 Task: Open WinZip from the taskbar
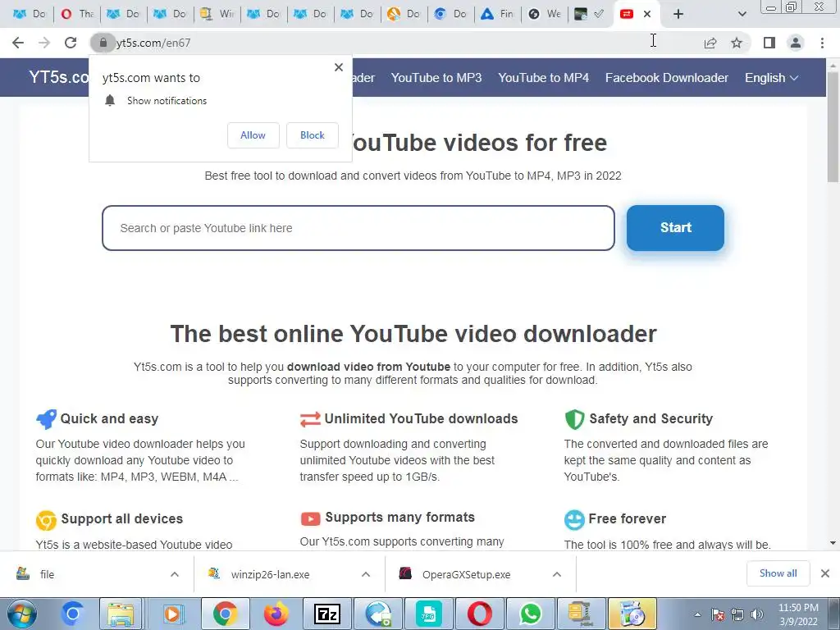point(580,614)
